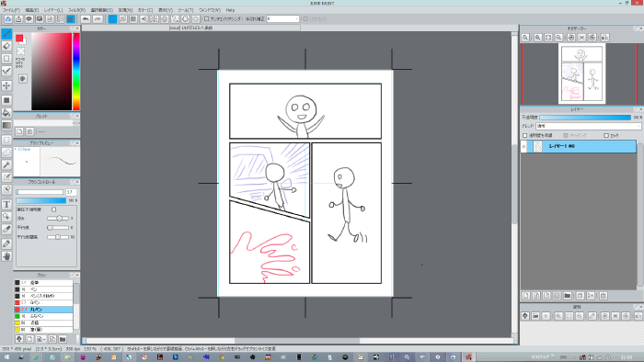Select the Eyedropper tool

click(6, 243)
